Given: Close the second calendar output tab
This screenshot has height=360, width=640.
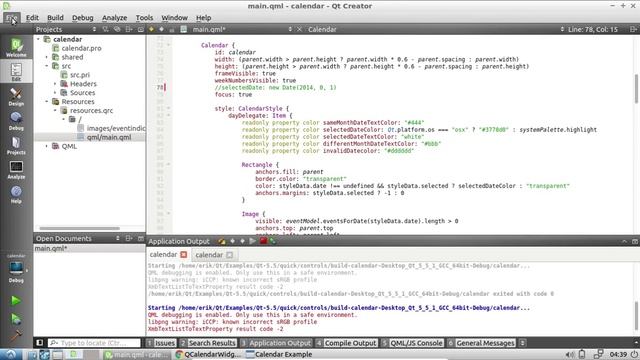Looking at the screenshot, I should 229,255.
